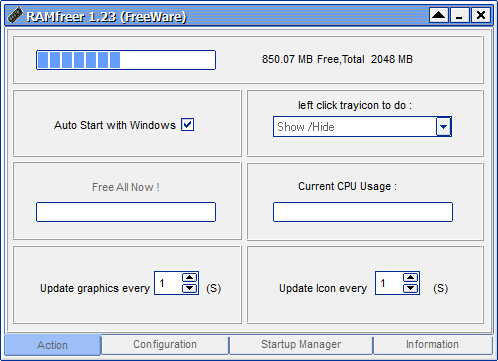Click the 850.07 MB Free,Total 2048 MB text

337,59
